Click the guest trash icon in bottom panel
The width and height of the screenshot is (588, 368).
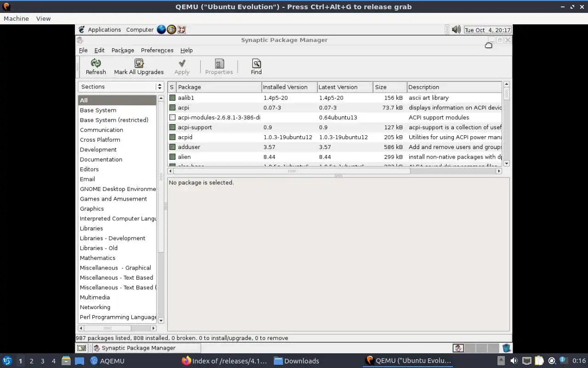[506, 348]
